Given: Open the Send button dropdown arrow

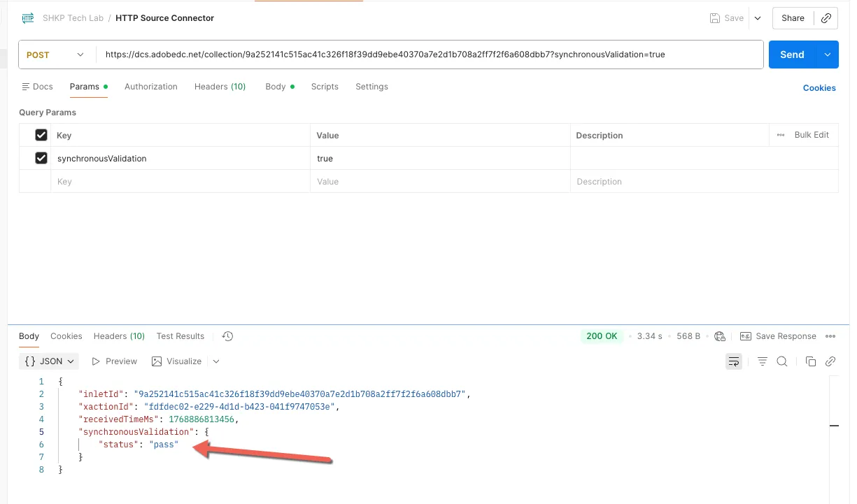Looking at the screenshot, I should (828, 55).
